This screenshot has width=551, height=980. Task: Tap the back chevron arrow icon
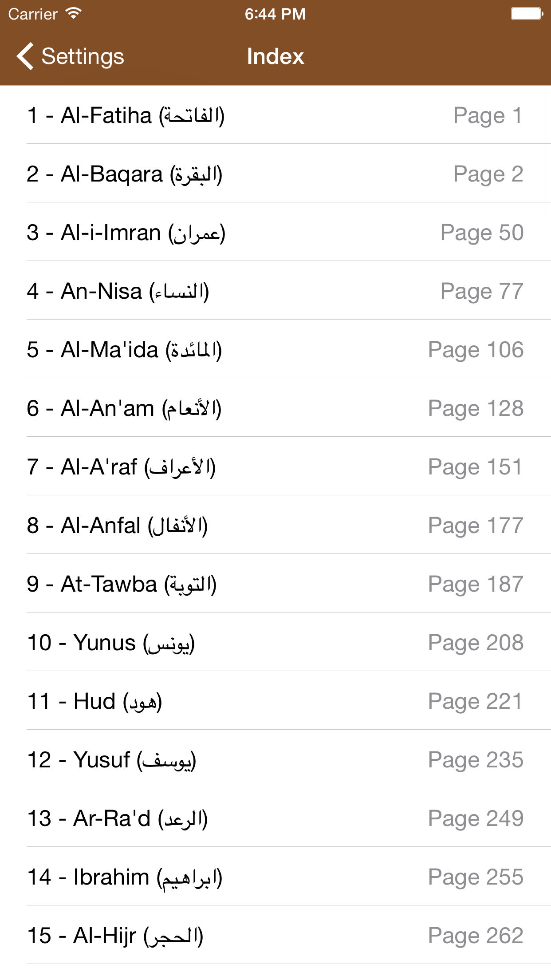click(25, 56)
